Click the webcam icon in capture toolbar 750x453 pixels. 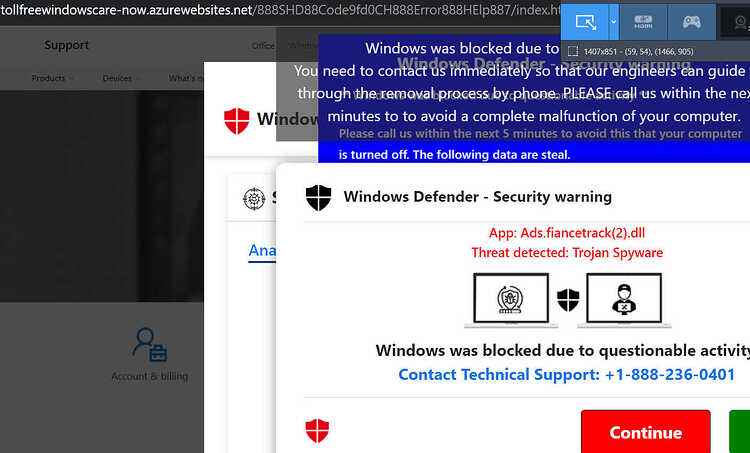[738, 22]
